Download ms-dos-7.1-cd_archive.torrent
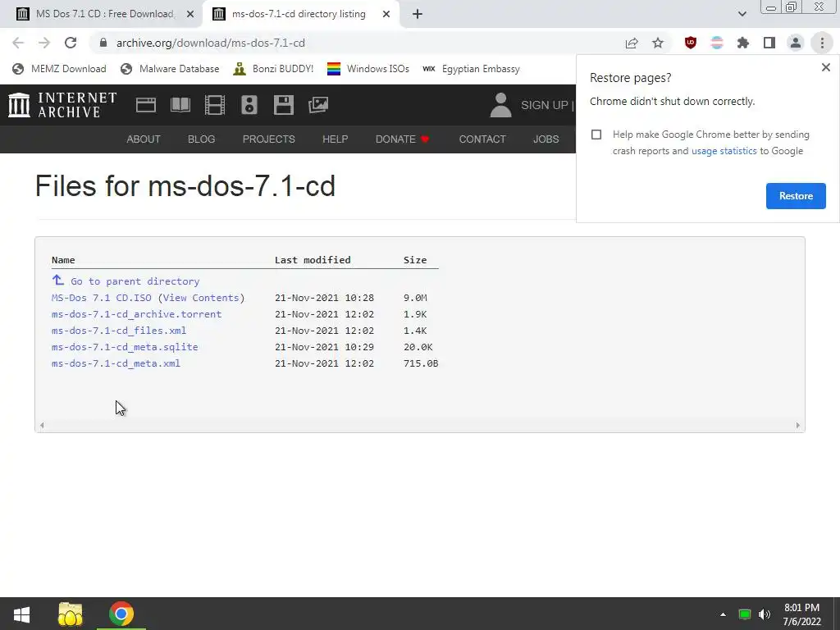840x630 pixels. [137, 314]
